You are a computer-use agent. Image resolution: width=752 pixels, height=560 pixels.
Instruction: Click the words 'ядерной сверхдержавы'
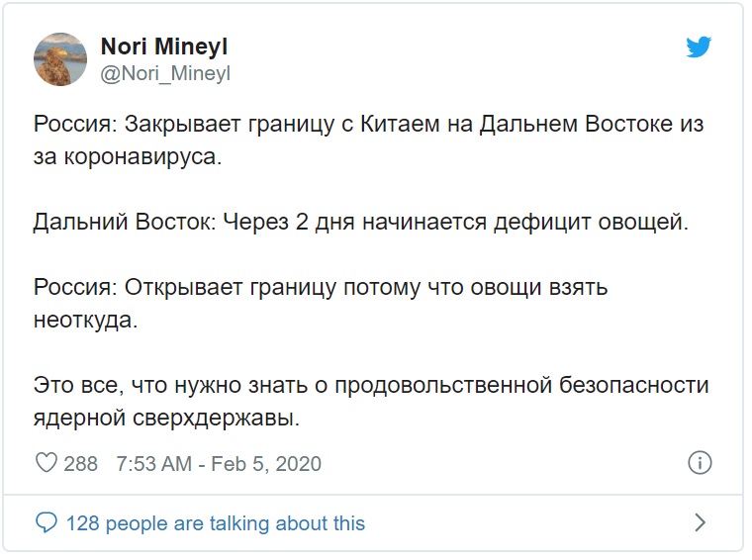[x=166, y=417]
